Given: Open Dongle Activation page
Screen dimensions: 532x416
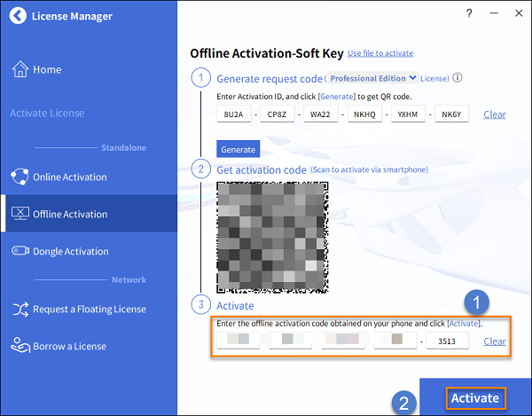Looking at the screenshot, I should (71, 251).
